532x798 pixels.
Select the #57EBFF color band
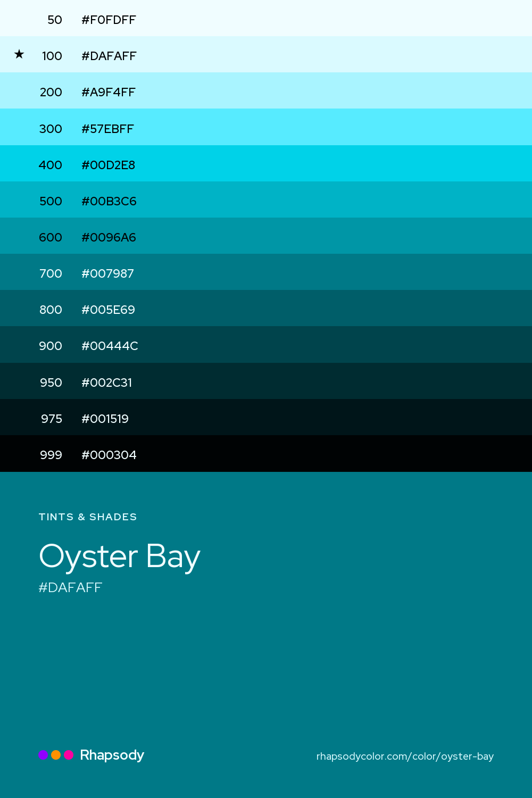tap(266, 127)
